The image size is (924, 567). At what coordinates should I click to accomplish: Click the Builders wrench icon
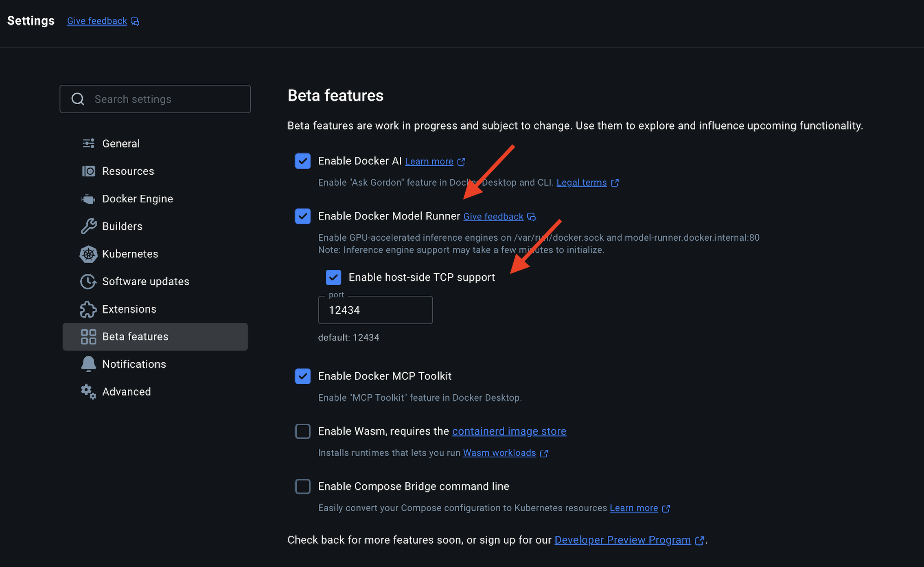(x=88, y=226)
